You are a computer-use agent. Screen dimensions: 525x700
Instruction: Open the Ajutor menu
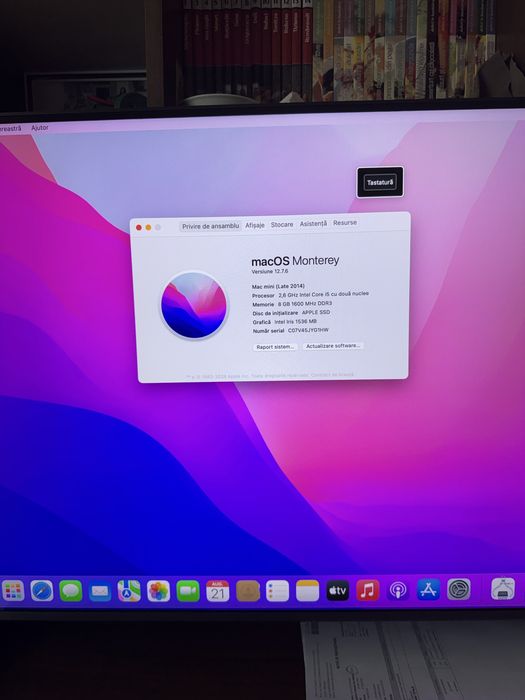pos(40,128)
